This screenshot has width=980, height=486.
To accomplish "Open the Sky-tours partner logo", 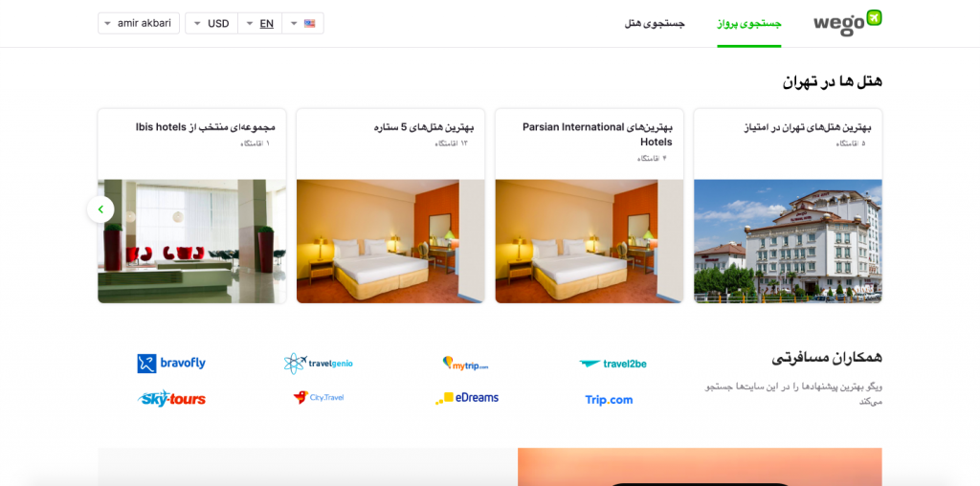I will [171, 399].
